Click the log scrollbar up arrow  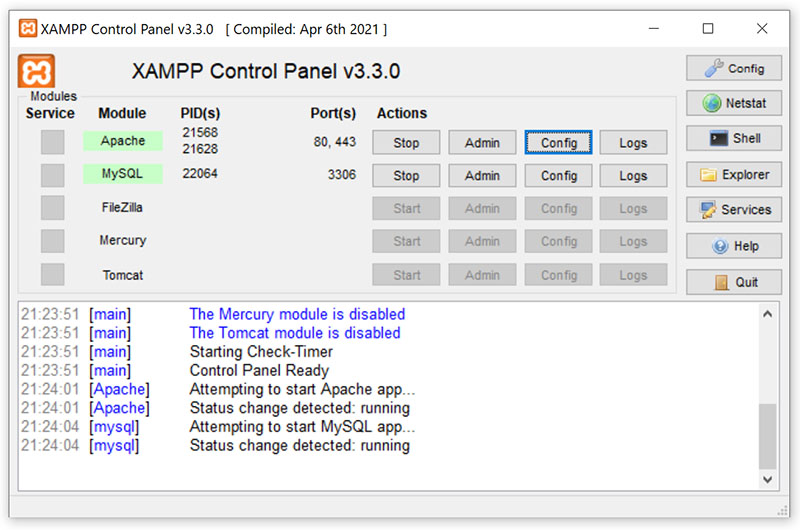[767, 314]
